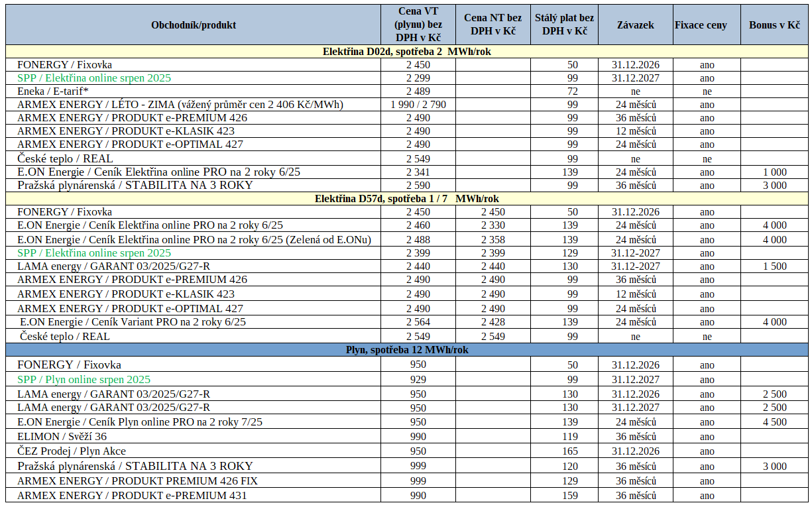Viewport: 812px width, 509px height.
Task: Click the fixed fee value '120'
Action: pyautogui.click(x=569, y=467)
